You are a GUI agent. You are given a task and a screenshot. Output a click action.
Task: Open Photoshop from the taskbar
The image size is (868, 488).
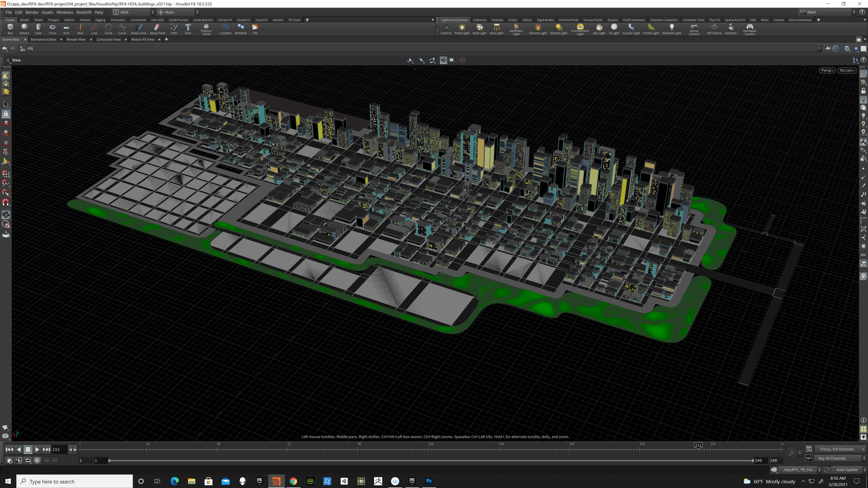429,481
